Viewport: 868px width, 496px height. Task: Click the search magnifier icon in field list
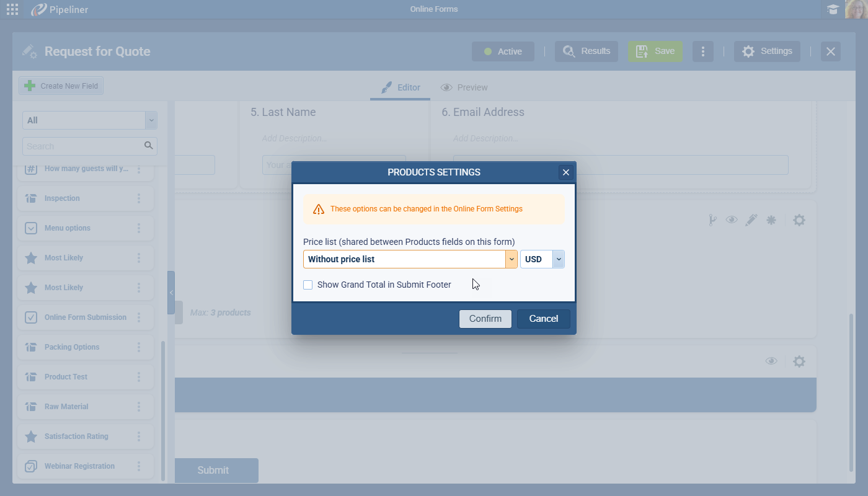click(149, 146)
